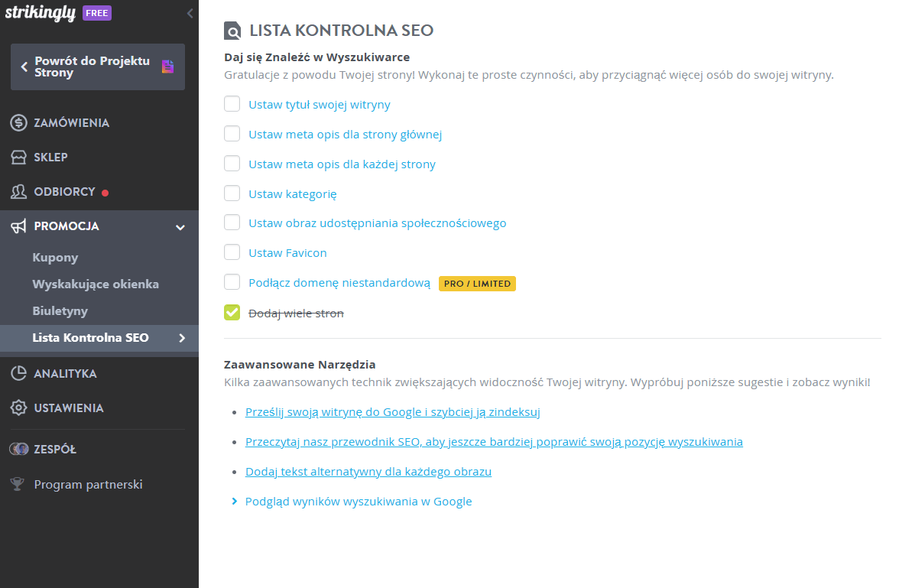899x588 pixels.
Task: Select Biuletyny in the sidebar
Action: (61, 310)
